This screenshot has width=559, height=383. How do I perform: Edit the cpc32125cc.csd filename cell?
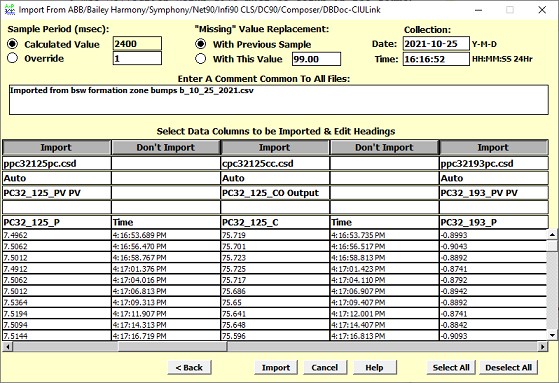pyautogui.click(x=275, y=163)
